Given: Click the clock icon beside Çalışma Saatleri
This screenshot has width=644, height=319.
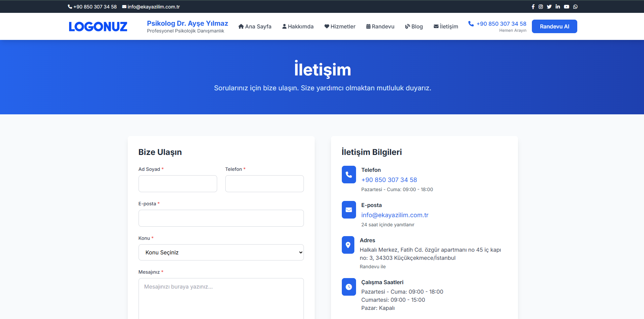Looking at the screenshot, I should pyautogui.click(x=349, y=287).
